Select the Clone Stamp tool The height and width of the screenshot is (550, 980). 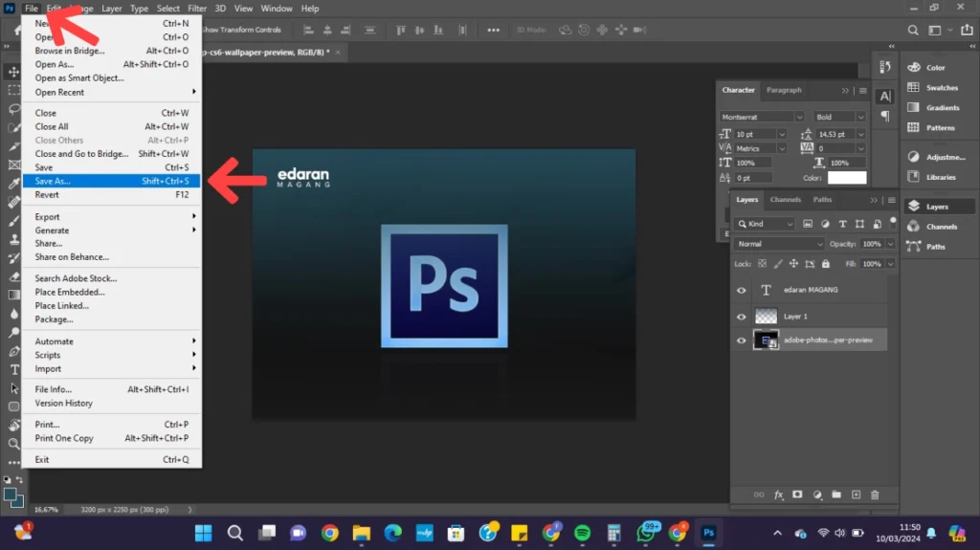(x=13, y=239)
